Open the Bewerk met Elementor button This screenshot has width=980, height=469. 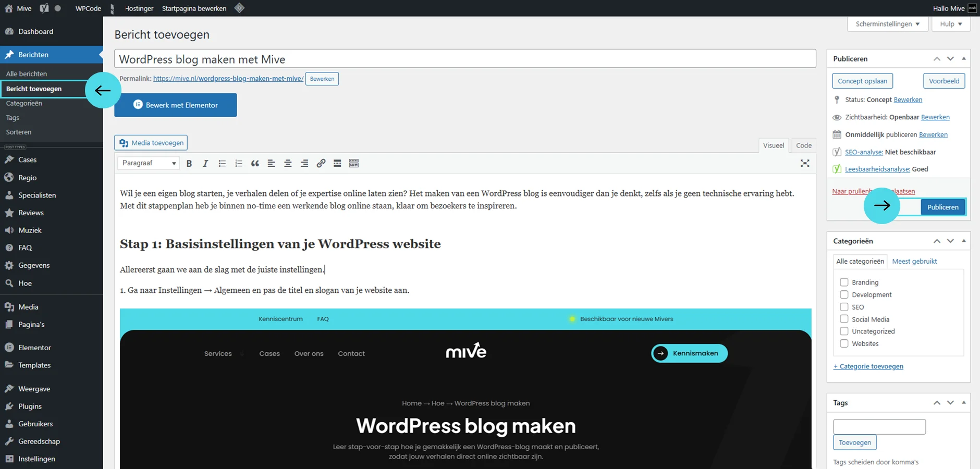[x=176, y=105]
